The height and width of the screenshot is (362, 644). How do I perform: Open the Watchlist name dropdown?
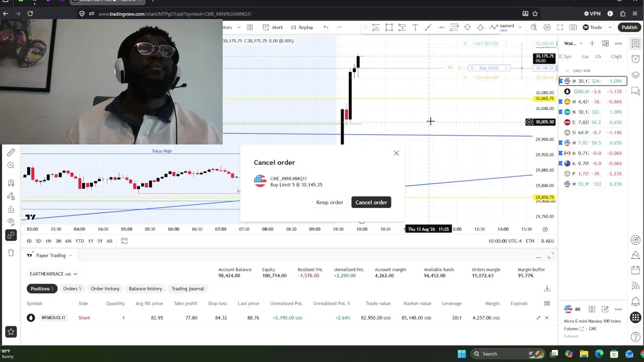[573, 43]
